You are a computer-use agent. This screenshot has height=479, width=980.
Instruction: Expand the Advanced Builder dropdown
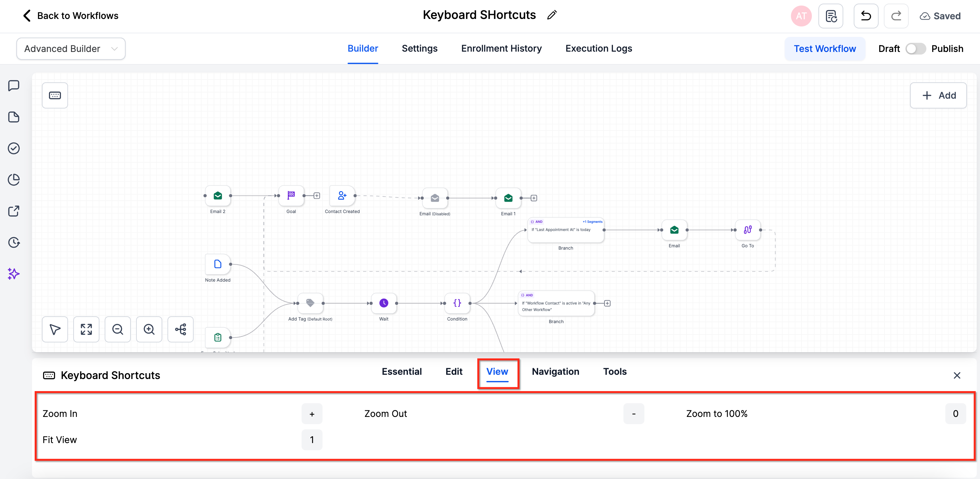[71, 49]
